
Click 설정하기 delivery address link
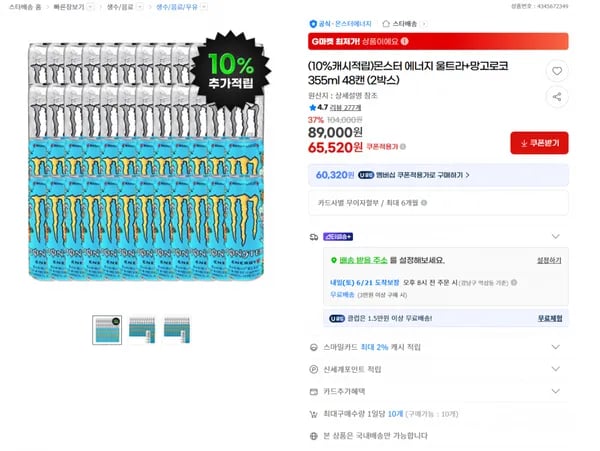tap(549, 261)
